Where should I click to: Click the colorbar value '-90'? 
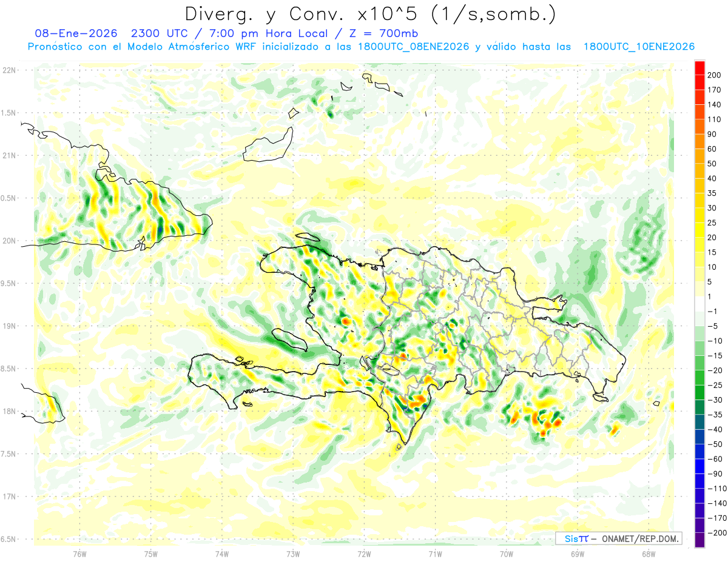point(715,473)
